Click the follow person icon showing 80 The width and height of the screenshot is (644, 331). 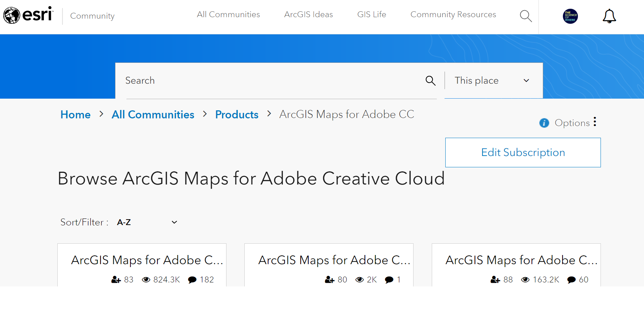[x=330, y=279]
